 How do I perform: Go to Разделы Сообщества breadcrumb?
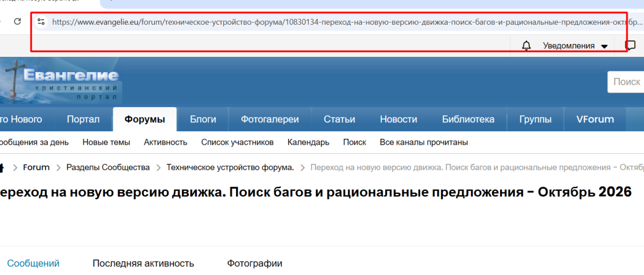point(108,168)
